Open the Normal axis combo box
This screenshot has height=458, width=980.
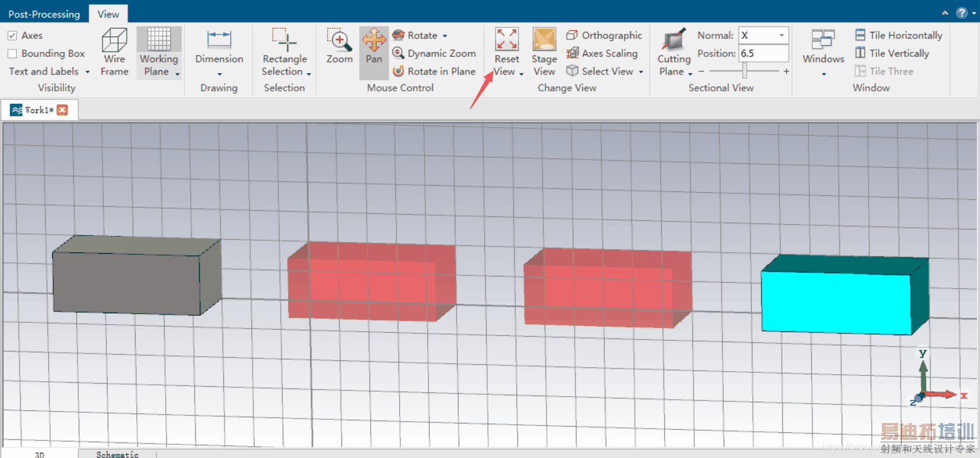click(x=764, y=36)
